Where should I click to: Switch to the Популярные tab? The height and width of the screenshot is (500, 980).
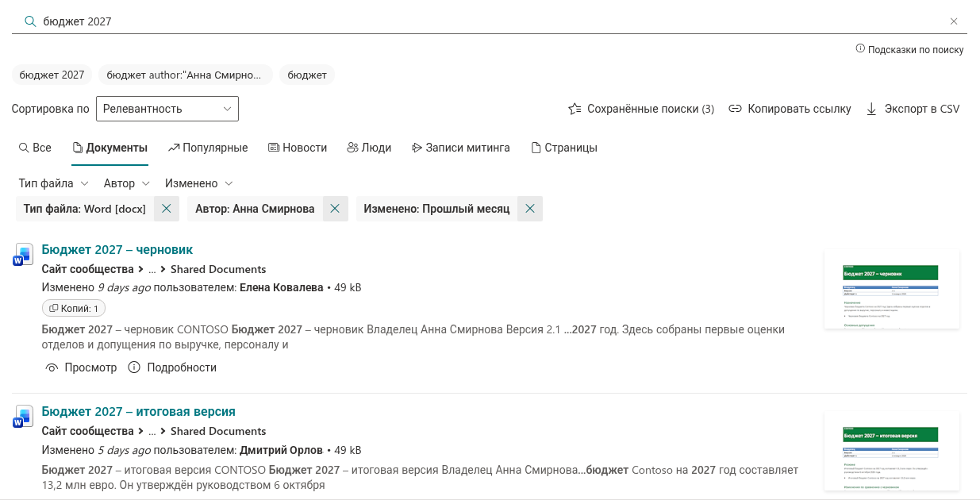208,148
